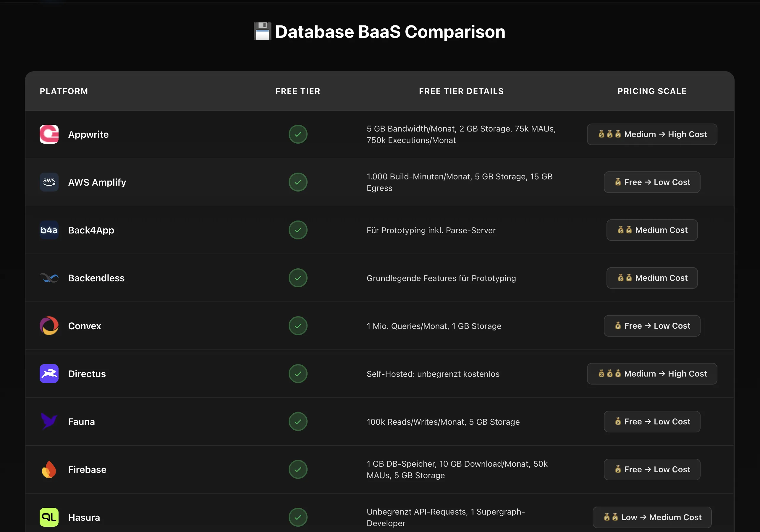760x532 pixels.
Task: Click the Directus rabbit logo
Action: click(x=49, y=374)
